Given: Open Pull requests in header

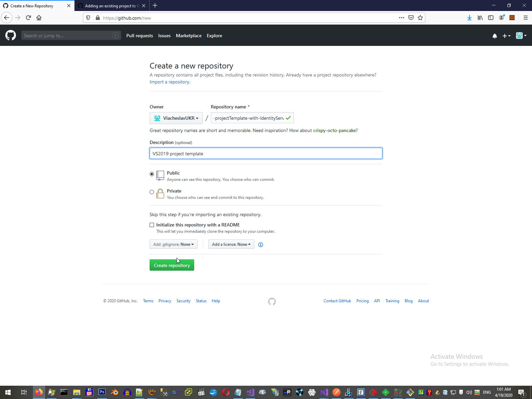Looking at the screenshot, I should pos(140,36).
